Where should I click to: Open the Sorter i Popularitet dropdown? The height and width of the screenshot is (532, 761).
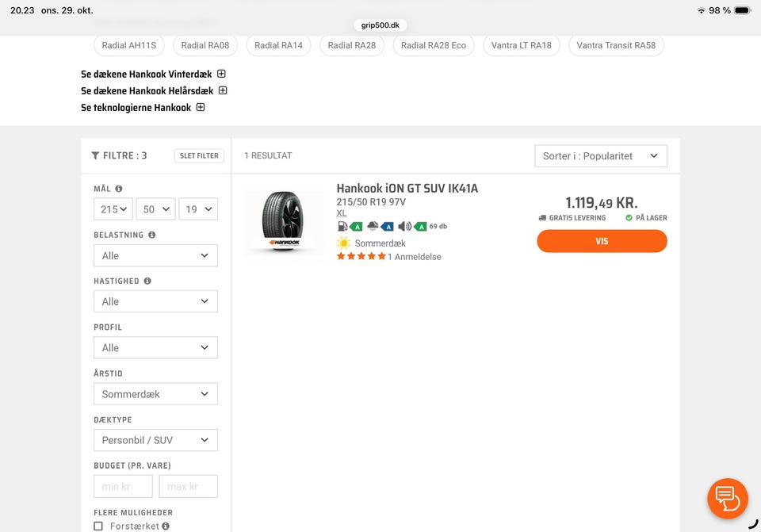point(601,156)
